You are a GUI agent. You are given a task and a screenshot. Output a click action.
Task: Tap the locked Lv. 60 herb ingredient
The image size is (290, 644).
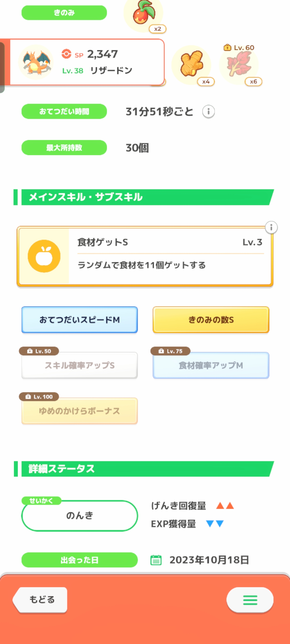pos(239,64)
